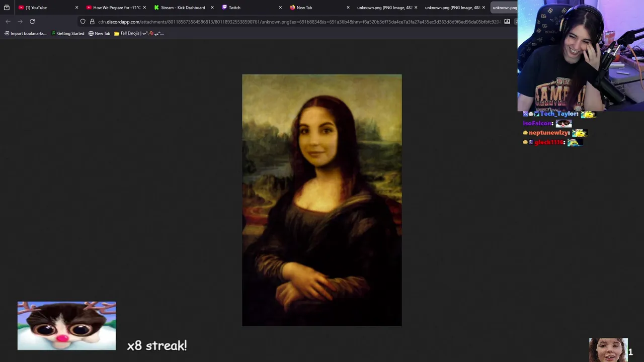Open the Fall Emojis bookmark folder
Image resolution: width=644 pixels, height=362 pixels.
pyautogui.click(x=139, y=33)
